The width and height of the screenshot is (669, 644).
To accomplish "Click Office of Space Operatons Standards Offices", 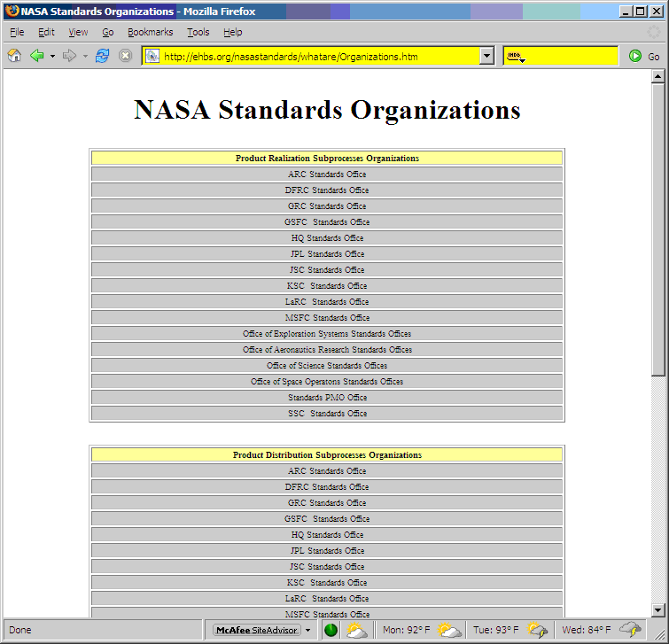I will 327,381.
